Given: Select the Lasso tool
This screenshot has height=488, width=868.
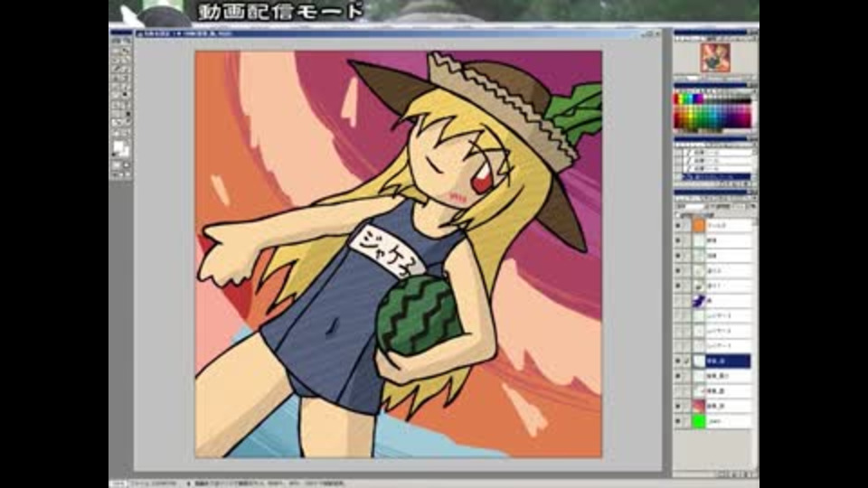Looking at the screenshot, I should coord(117,58).
